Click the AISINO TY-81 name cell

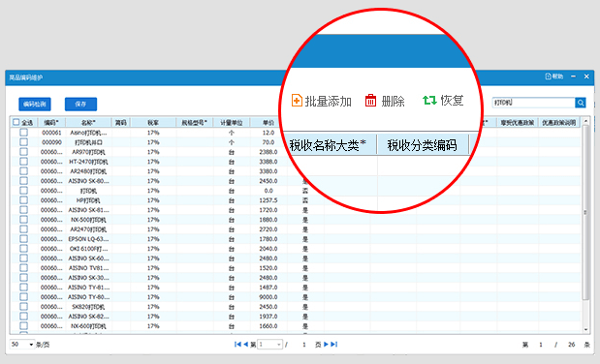[x=88, y=288]
